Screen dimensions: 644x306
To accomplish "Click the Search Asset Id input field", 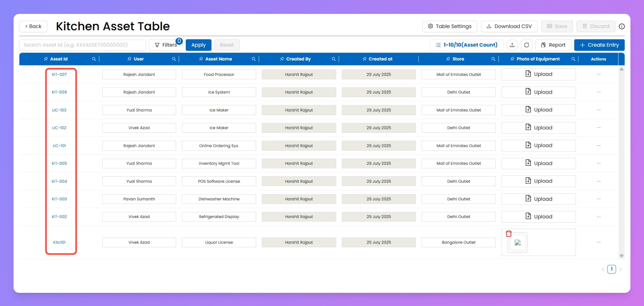I will point(82,45).
